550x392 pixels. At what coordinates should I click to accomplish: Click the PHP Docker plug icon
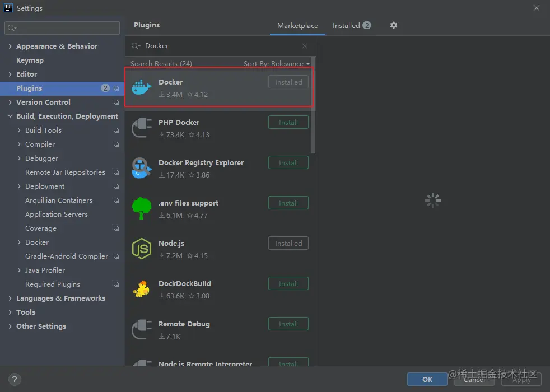pos(141,128)
